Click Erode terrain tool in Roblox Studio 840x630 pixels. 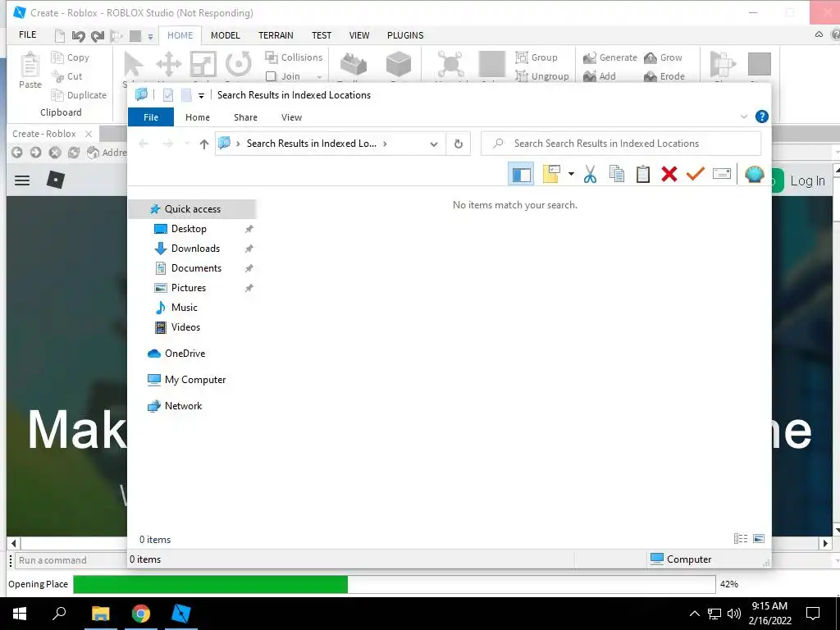(664, 76)
